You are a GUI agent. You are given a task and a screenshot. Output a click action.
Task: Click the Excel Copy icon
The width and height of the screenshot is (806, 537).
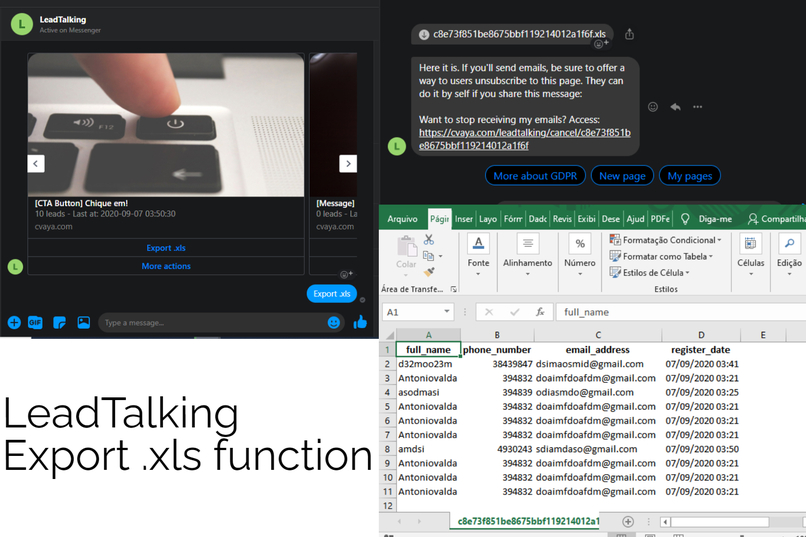pos(428,255)
